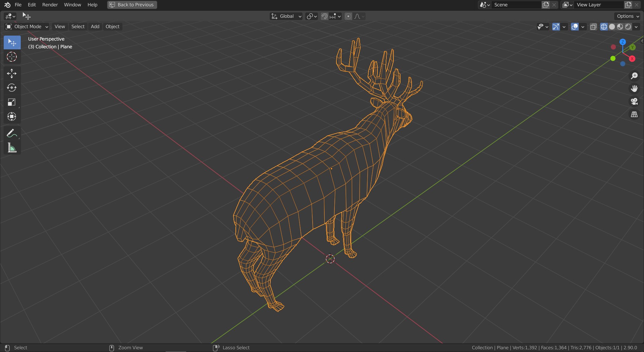Click new view layer icon beside View Layer
Viewport: 644px width, 352px height.
628,5
